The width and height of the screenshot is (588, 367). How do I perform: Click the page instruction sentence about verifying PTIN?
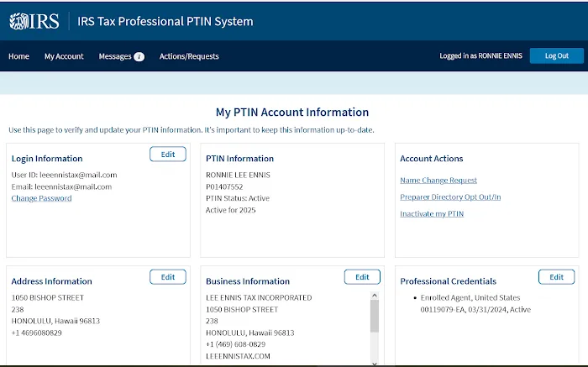click(x=192, y=130)
